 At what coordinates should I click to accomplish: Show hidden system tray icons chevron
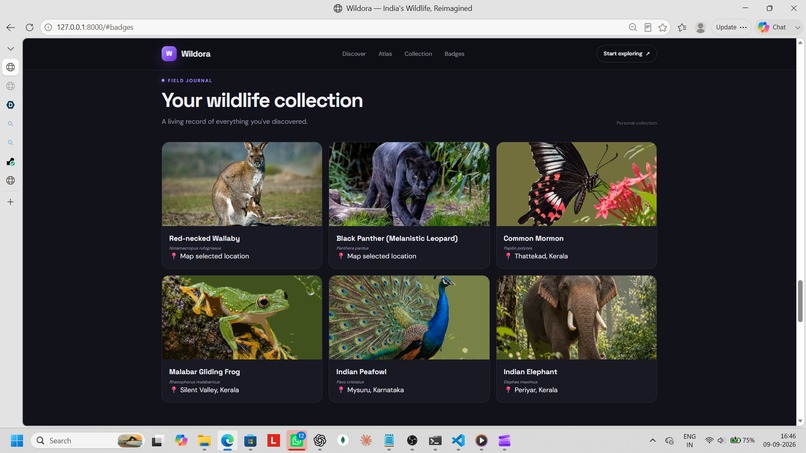(653, 441)
